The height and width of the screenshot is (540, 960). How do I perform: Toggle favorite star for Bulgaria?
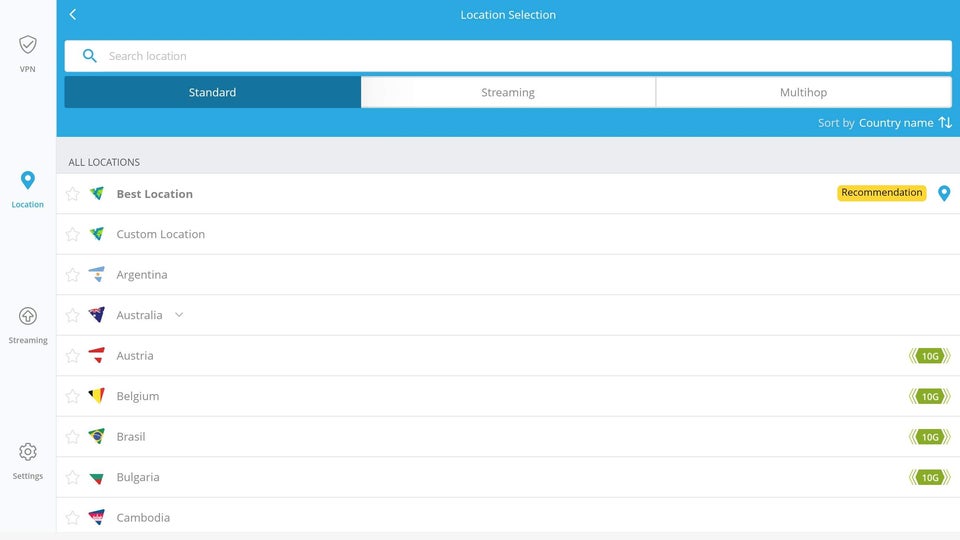point(72,477)
